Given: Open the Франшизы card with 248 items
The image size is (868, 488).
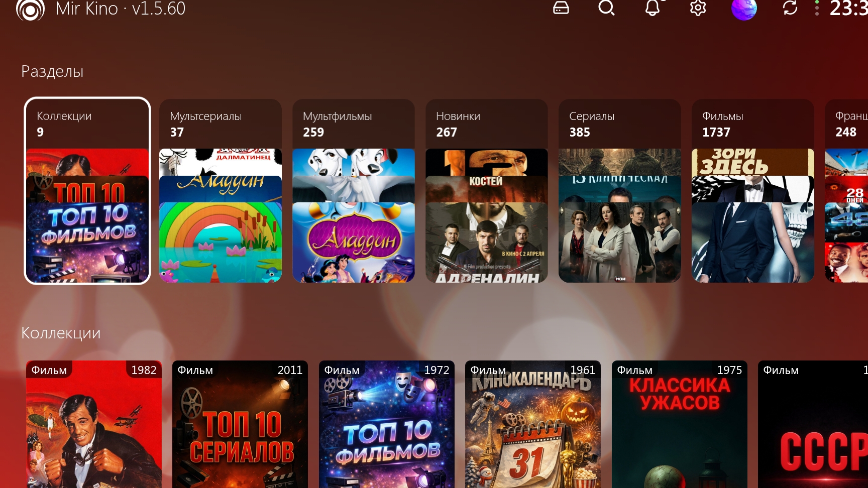Looking at the screenshot, I should (x=847, y=191).
